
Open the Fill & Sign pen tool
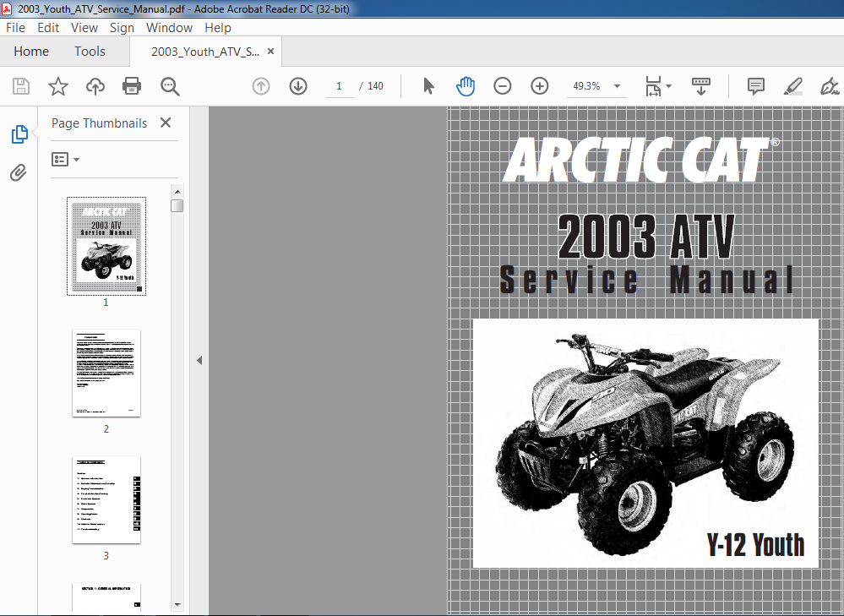pyautogui.click(x=830, y=86)
